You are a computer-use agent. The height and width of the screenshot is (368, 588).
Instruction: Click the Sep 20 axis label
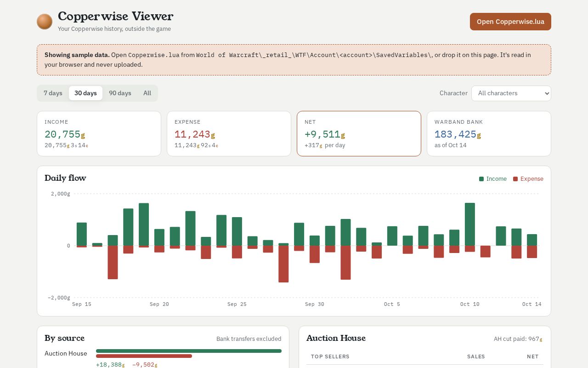pyautogui.click(x=159, y=304)
